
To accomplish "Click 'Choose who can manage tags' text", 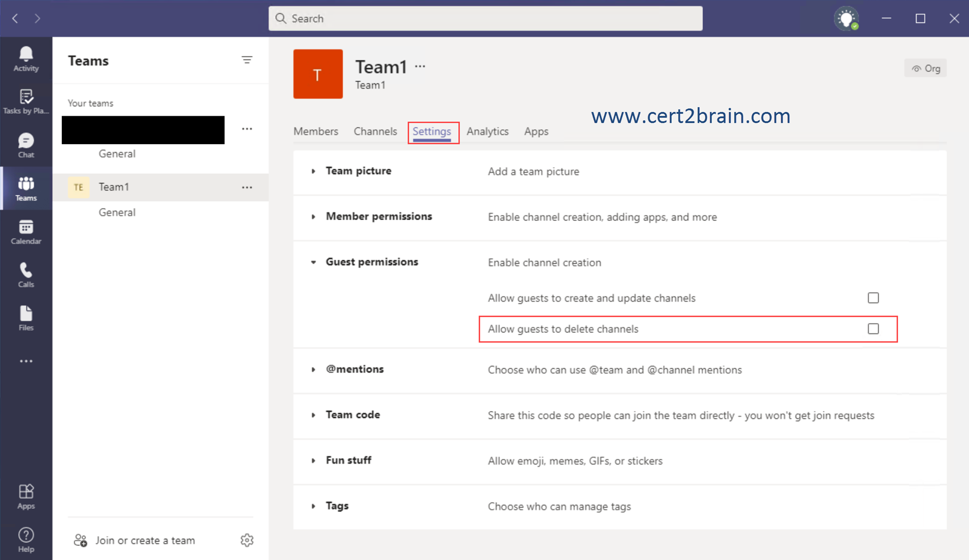I will click(x=559, y=506).
